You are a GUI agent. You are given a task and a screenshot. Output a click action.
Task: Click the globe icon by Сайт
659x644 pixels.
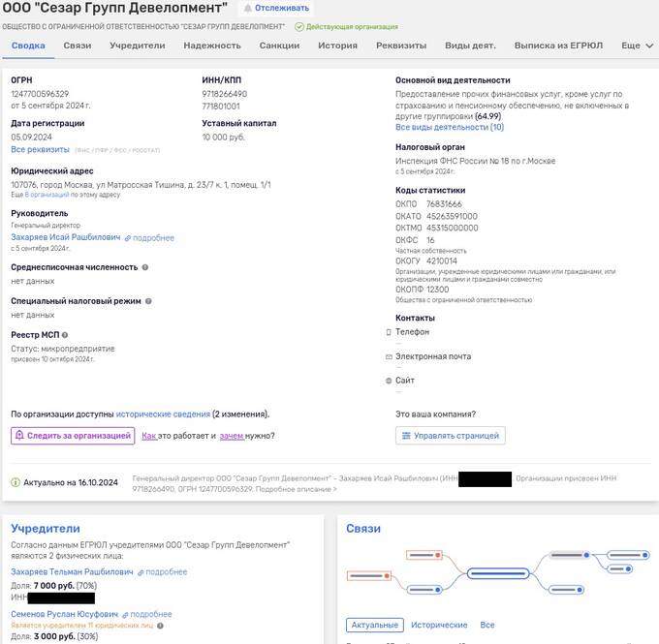(x=389, y=381)
